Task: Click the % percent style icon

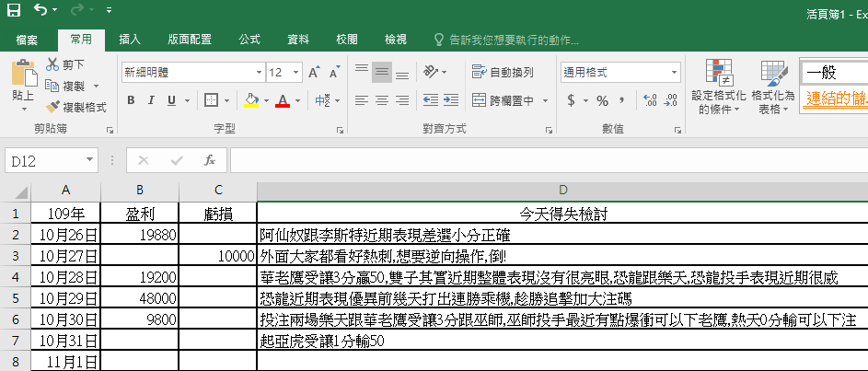Action: [x=602, y=100]
